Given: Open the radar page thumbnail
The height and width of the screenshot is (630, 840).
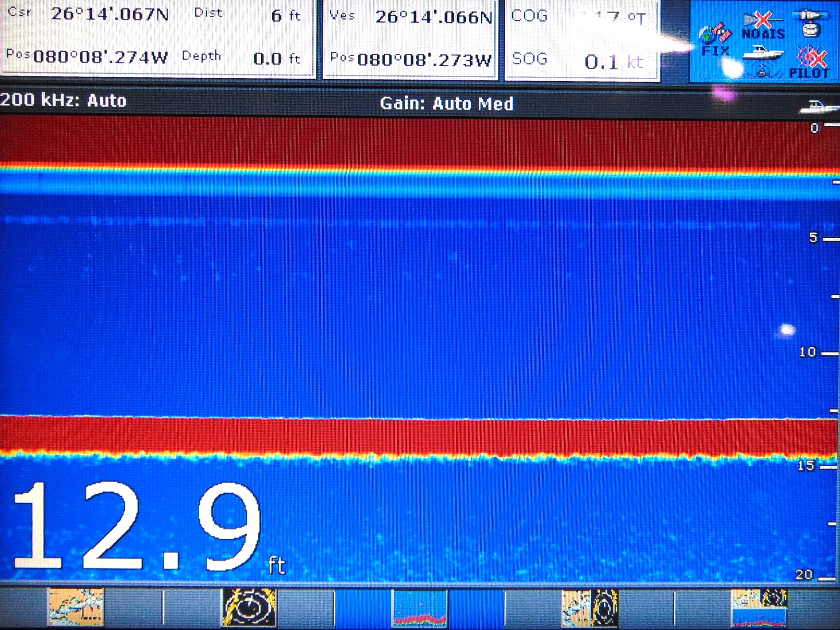Looking at the screenshot, I should tap(249, 607).
